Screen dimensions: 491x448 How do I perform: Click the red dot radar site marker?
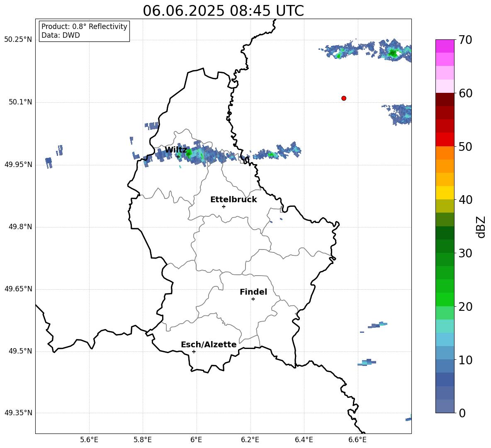point(344,98)
